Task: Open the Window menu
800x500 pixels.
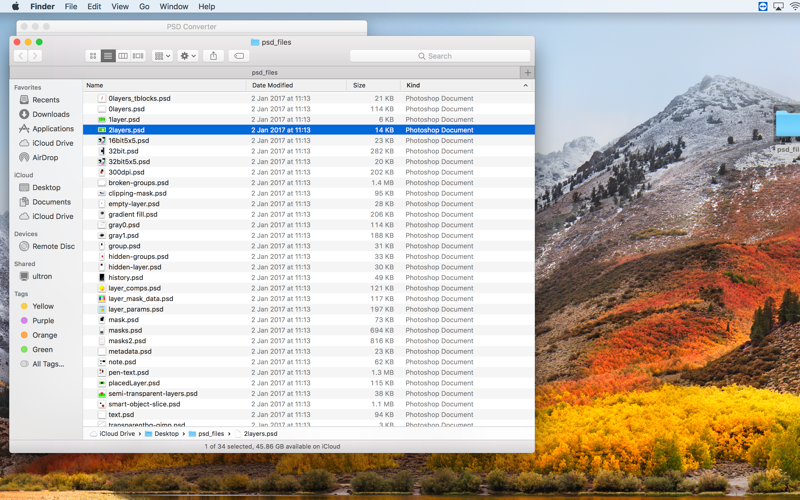Action: coord(174,7)
